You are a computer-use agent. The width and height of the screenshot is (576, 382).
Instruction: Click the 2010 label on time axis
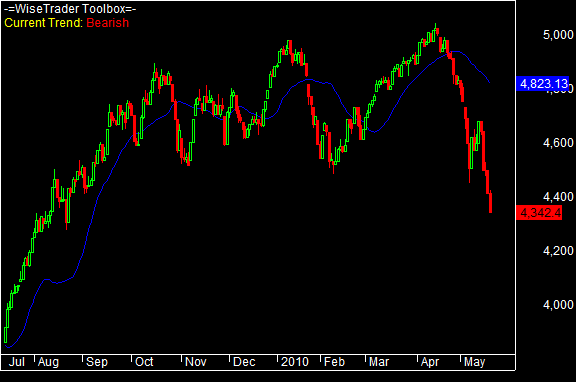tap(295, 362)
